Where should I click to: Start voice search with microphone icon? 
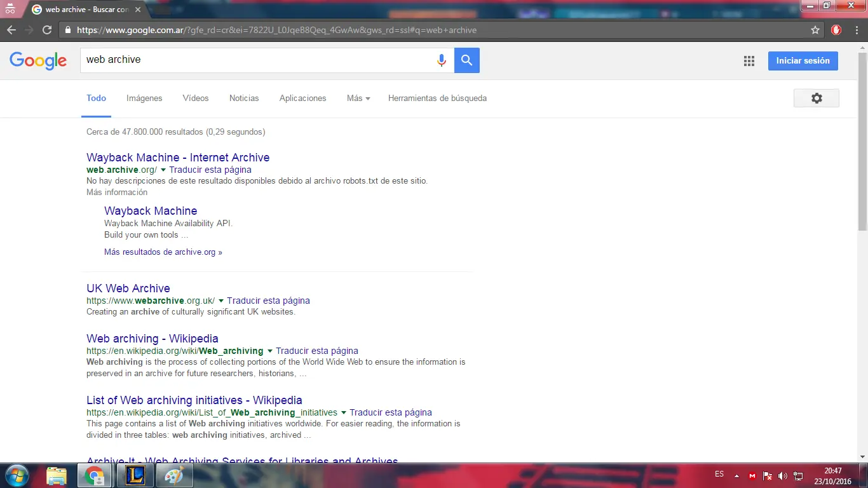pos(442,60)
